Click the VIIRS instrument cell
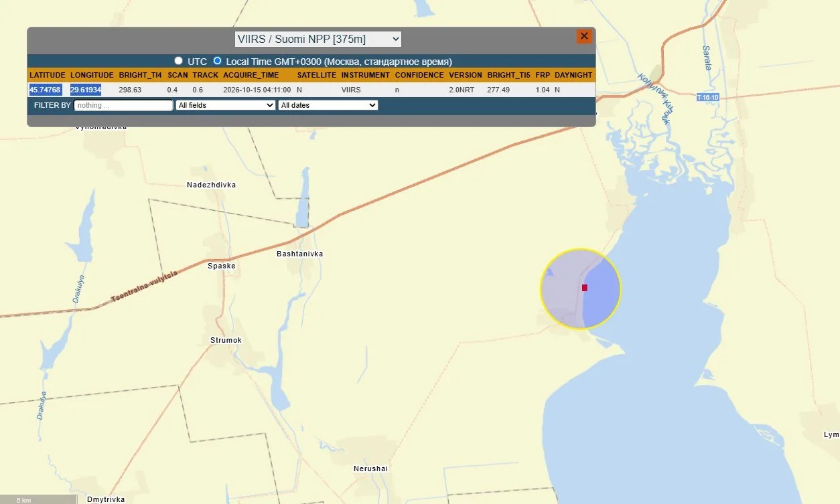The height and width of the screenshot is (504, 840). pyautogui.click(x=351, y=90)
